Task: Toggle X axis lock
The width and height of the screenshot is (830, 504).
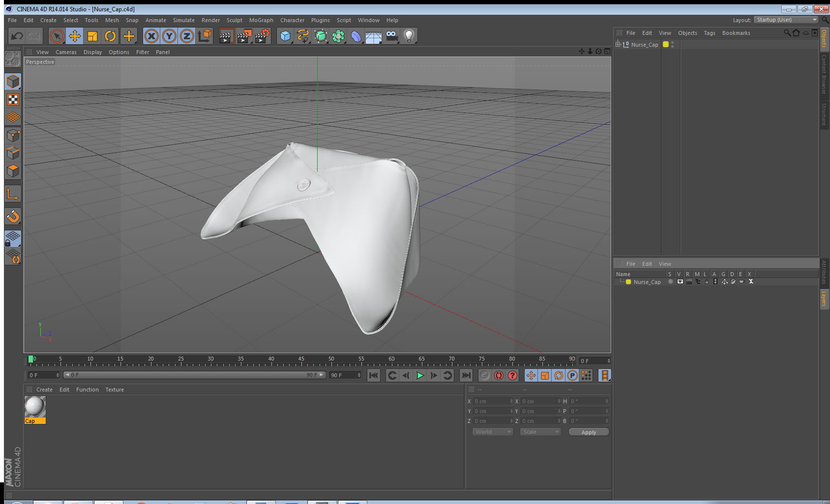Action: (x=151, y=36)
